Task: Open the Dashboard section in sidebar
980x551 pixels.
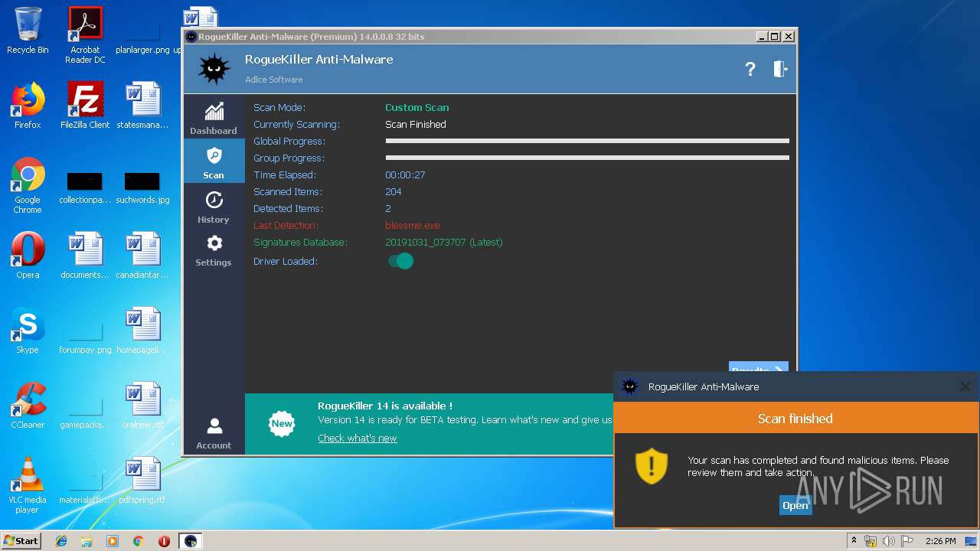Action: click(214, 117)
